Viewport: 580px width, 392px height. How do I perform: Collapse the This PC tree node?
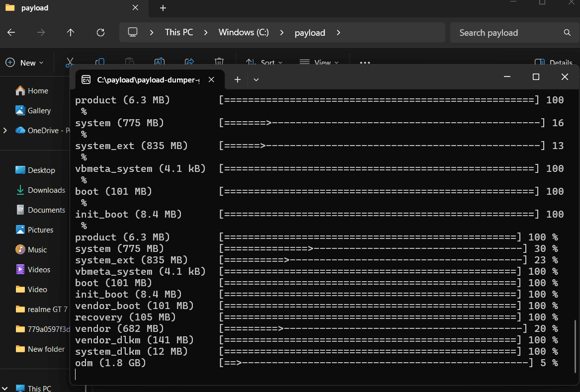pyautogui.click(x=5, y=389)
